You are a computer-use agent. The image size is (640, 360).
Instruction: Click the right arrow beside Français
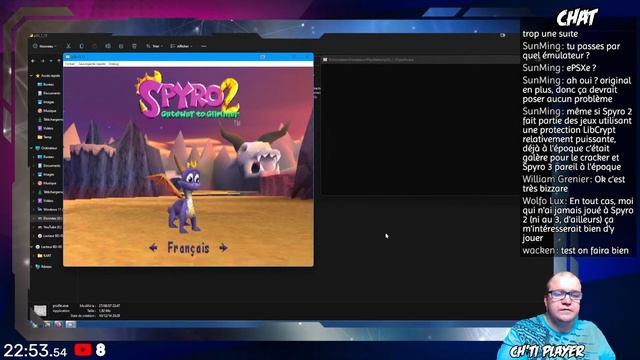pyautogui.click(x=223, y=247)
